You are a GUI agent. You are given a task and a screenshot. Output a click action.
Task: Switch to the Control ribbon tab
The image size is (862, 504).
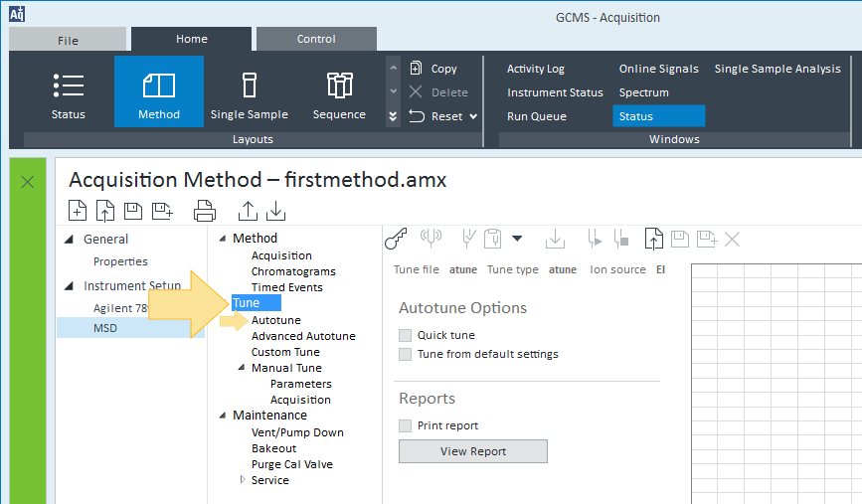316,39
